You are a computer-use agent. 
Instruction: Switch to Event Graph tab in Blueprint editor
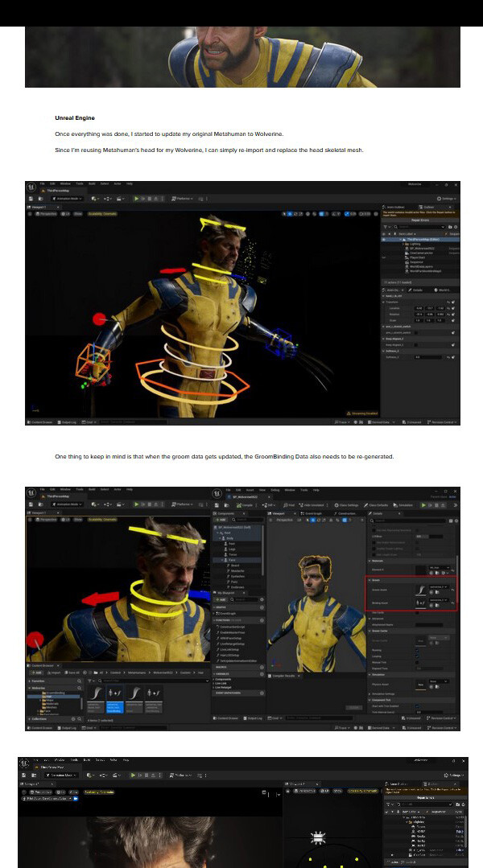pos(311,514)
